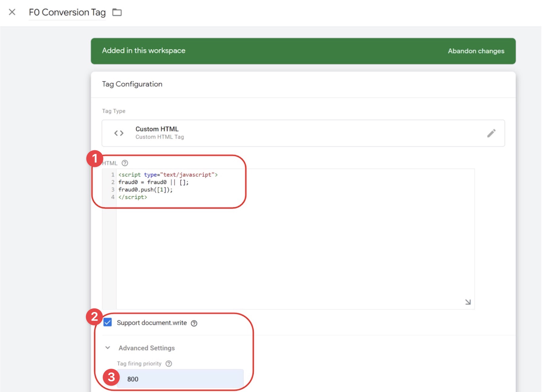Select the Custom HTML tag type card
The height and width of the screenshot is (392, 542).
303,133
